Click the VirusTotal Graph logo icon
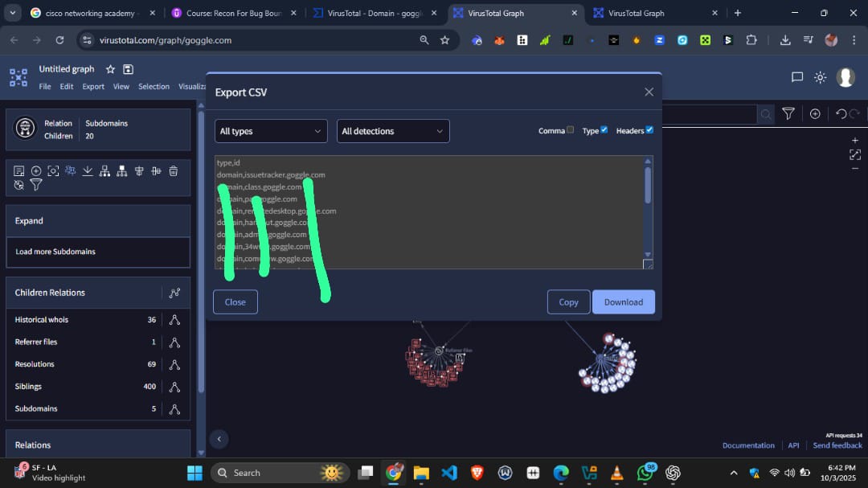This screenshot has height=488, width=868. [18, 77]
